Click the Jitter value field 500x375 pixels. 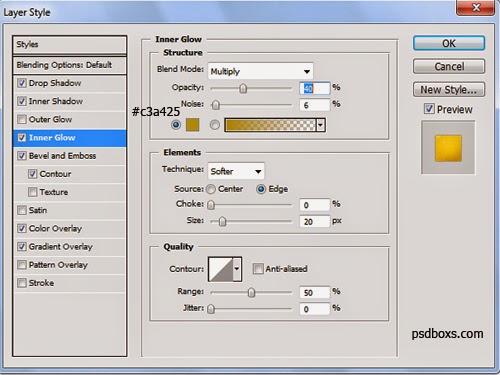[315, 309]
